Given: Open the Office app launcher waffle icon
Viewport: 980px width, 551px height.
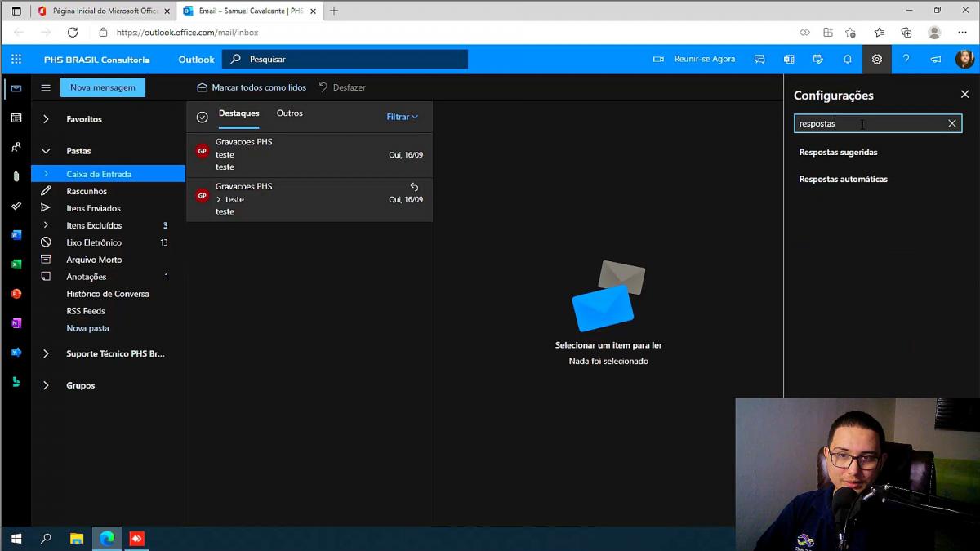Looking at the screenshot, I should (x=16, y=59).
